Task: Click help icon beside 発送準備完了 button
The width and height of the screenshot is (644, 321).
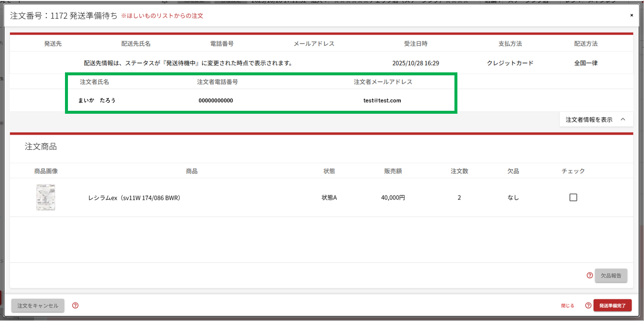Action: click(588, 306)
